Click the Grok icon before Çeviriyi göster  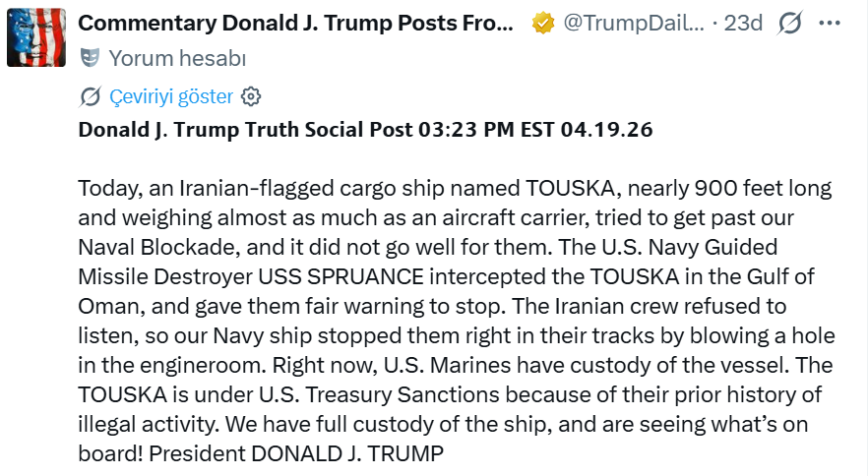(90, 96)
